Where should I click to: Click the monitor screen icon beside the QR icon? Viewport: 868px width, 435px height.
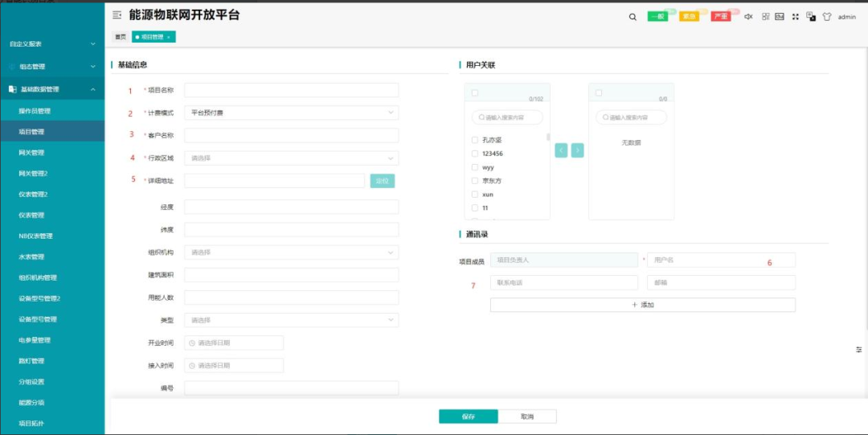[x=780, y=17]
